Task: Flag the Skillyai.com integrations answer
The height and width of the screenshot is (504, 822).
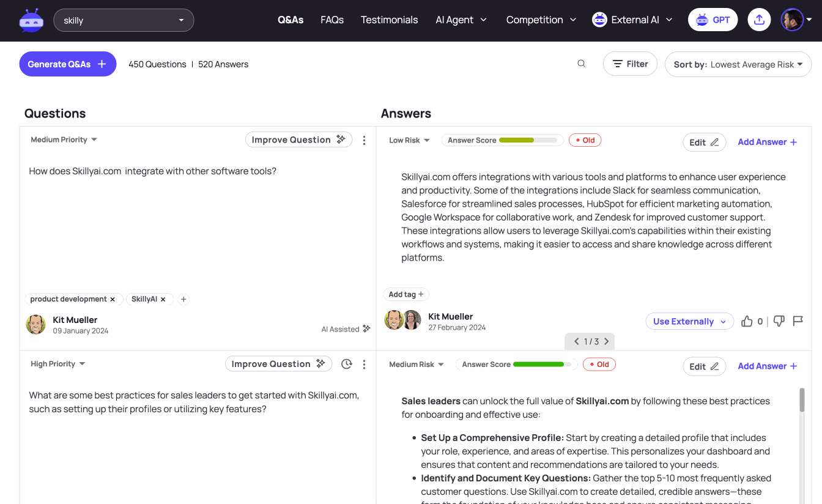Action: click(798, 321)
